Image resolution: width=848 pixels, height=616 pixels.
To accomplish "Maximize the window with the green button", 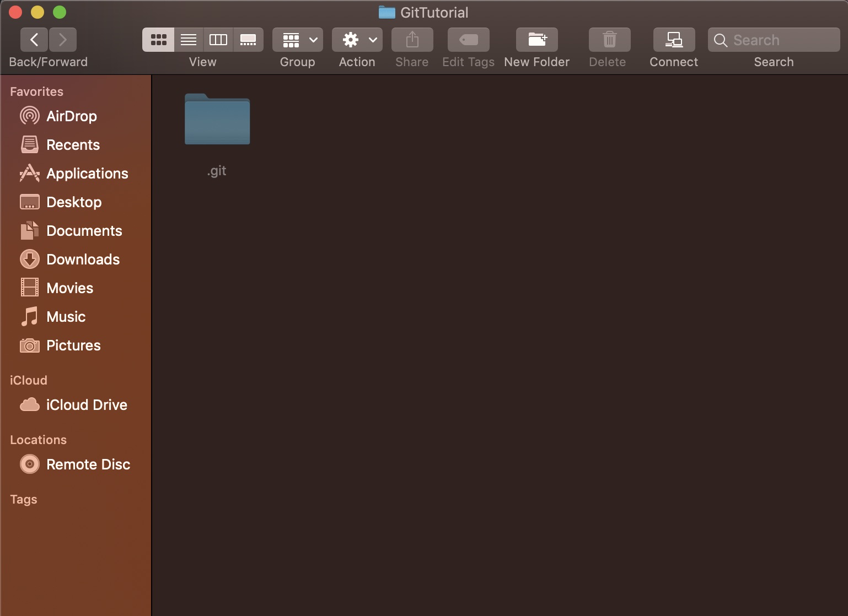I will tap(60, 12).
